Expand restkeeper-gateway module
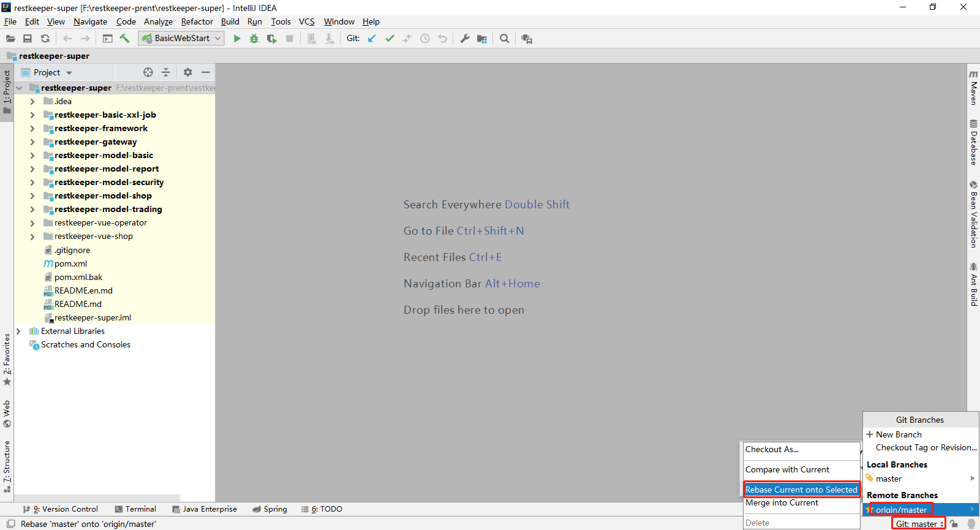 tap(32, 142)
